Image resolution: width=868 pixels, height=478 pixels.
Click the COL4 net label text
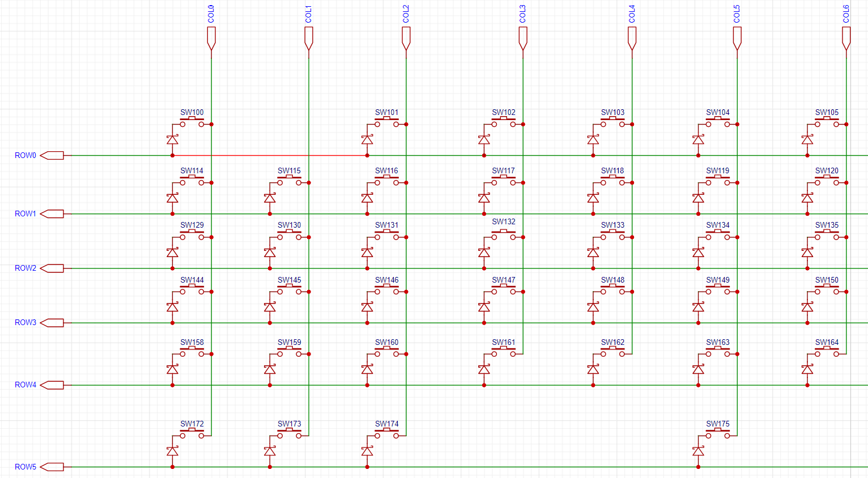632,14
